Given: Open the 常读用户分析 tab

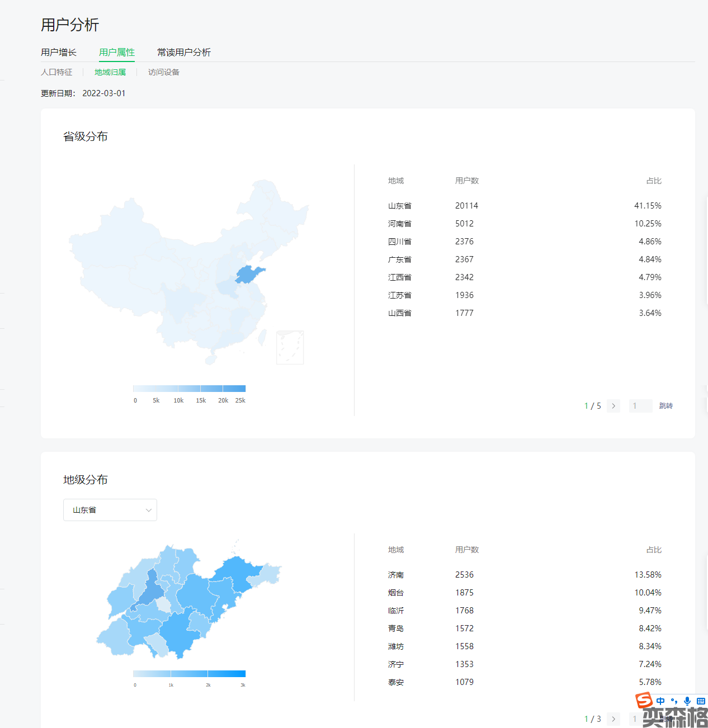Looking at the screenshot, I should 184,52.
